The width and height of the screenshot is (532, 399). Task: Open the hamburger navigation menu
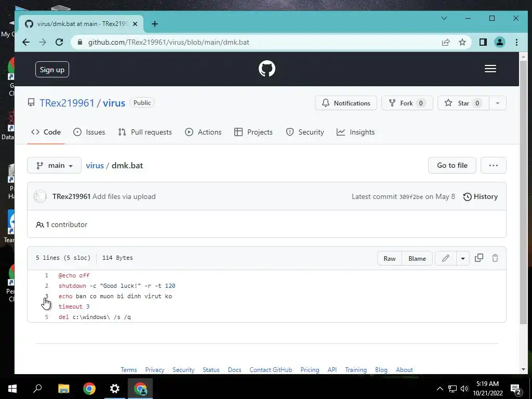[x=490, y=69]
